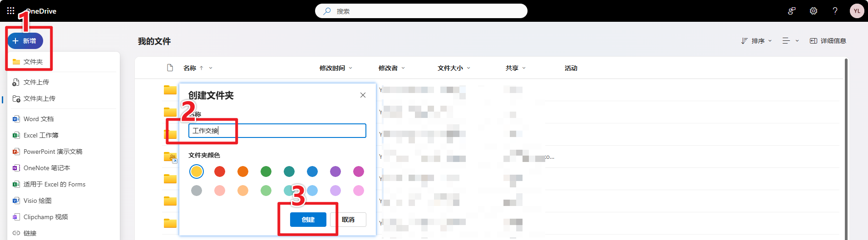Close the 创建文件夹 dialog with X
868x240 pixels.
point(363,95)
